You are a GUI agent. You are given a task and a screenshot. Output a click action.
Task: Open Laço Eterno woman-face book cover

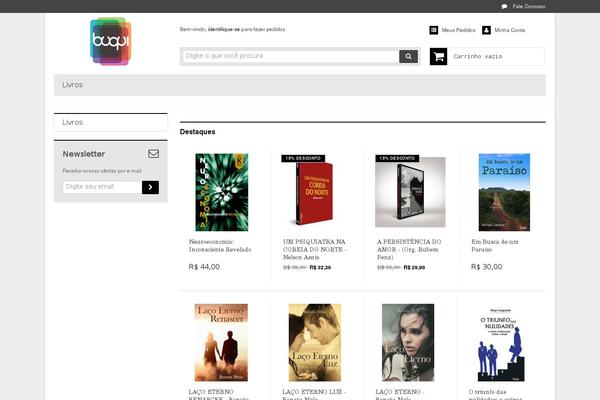tap(408, 343)
